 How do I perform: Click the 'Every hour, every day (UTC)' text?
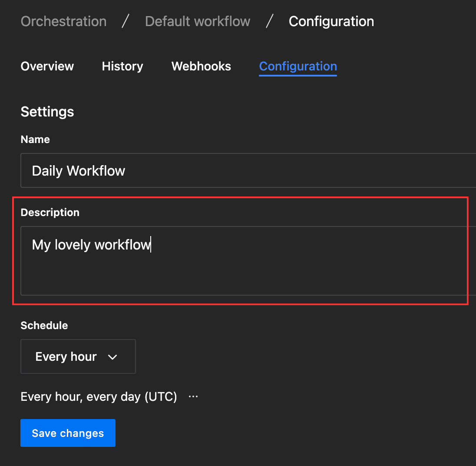99,397
